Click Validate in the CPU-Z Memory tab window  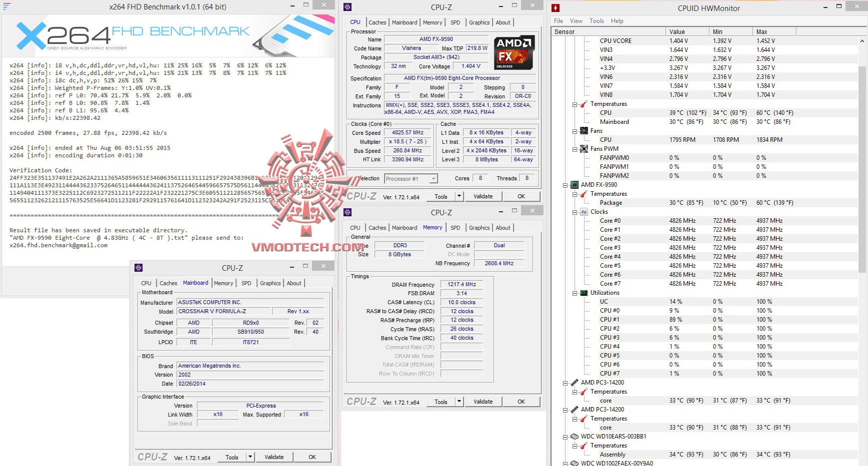[x=483, y=402]
